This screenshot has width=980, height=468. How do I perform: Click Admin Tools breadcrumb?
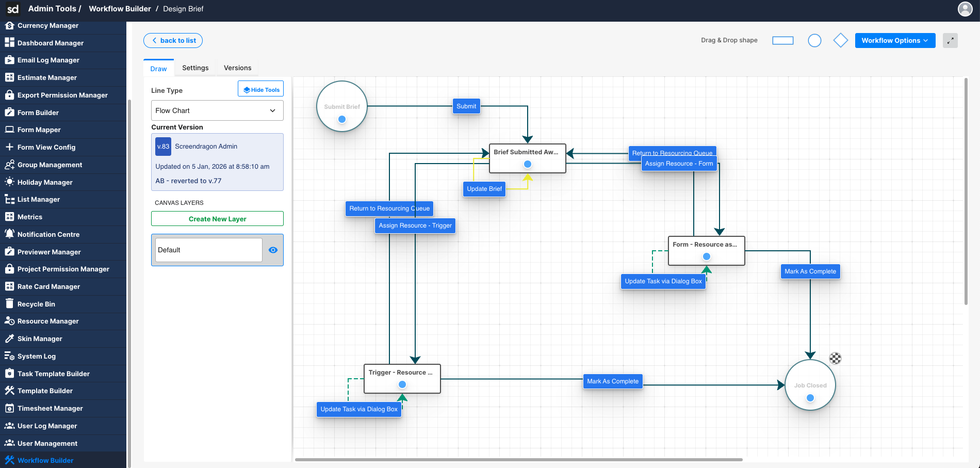click(x=52, y=9)
